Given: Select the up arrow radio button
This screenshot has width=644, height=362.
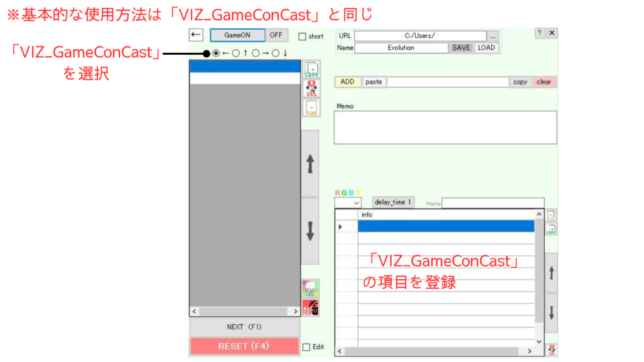Looking at the screenshot, I should (236, 53).
